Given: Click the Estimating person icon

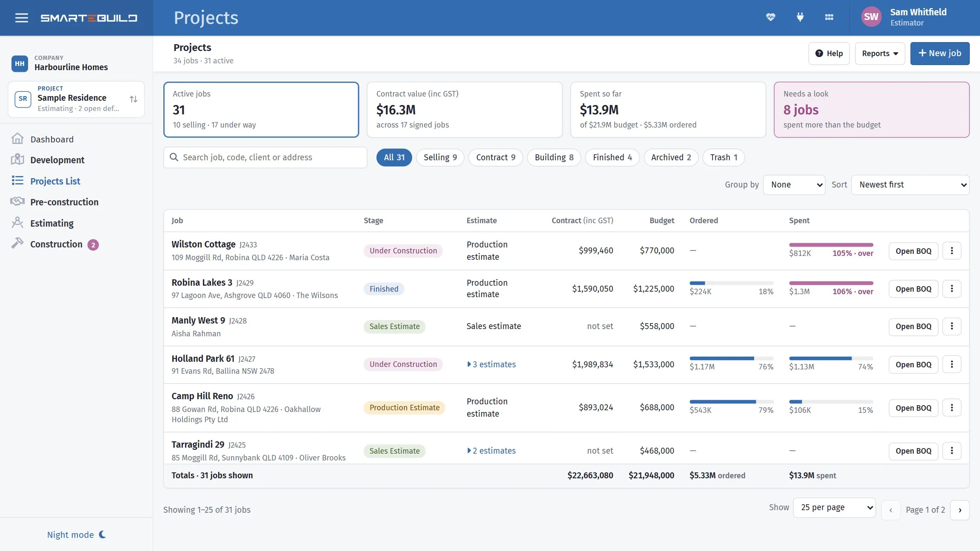Looking at the screenshot, I should pyautogui.click(x=17, y=223).
